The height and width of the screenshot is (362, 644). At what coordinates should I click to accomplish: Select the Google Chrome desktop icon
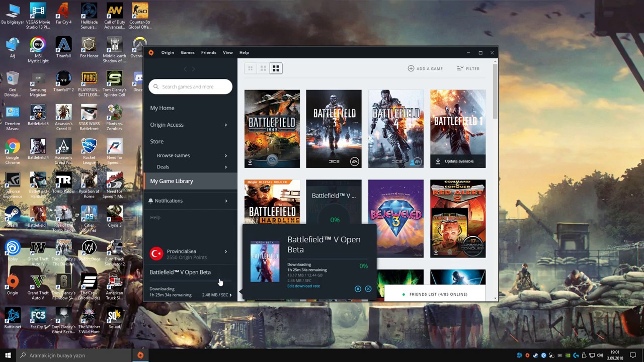(x=13, y=152)
